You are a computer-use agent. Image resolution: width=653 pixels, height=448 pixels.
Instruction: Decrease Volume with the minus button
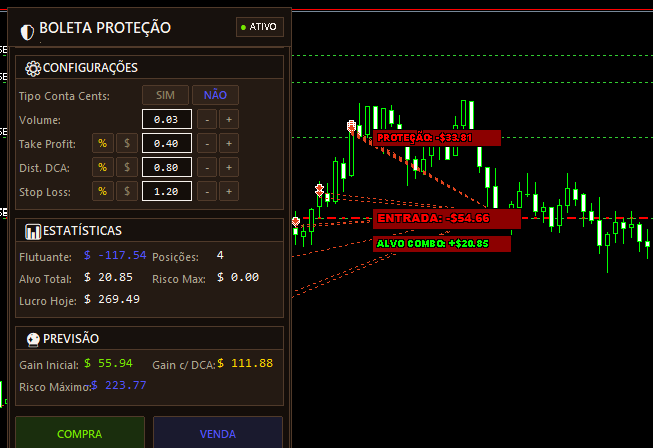[207, 119]
